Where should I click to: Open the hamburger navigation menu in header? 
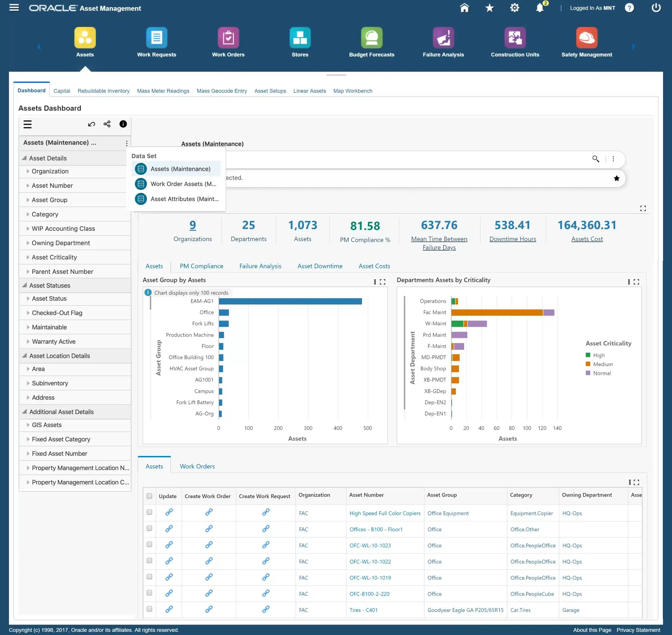point(14,7)
